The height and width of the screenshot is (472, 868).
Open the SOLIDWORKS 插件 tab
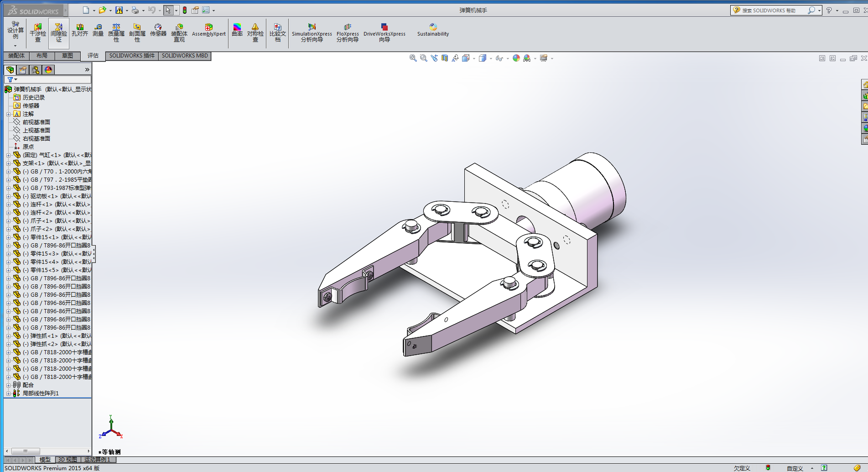(x=132, y=56)
